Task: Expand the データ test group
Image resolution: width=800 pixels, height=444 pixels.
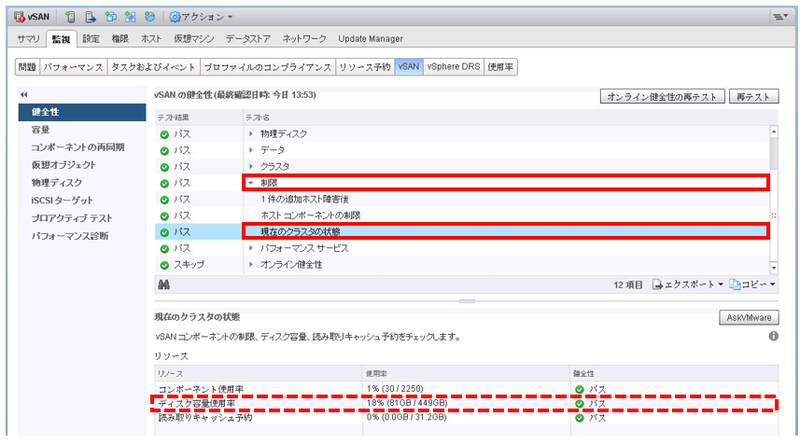Action: (251, 150)
